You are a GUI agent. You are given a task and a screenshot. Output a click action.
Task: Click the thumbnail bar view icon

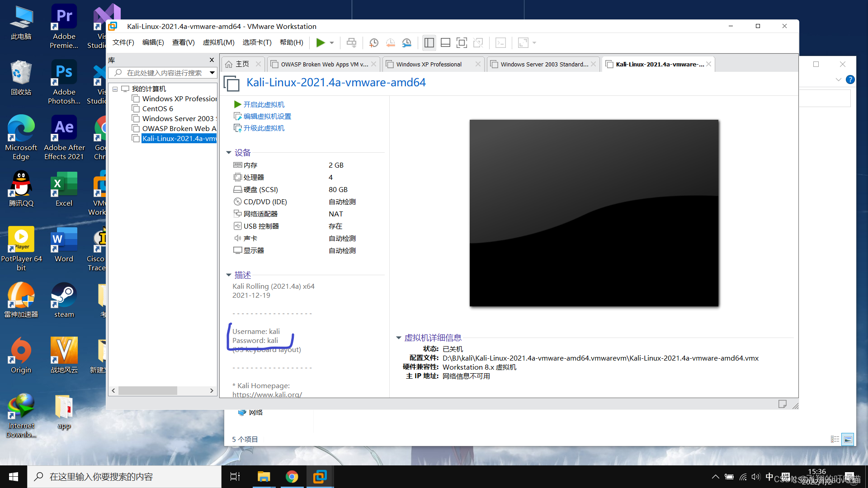point(445,43)
